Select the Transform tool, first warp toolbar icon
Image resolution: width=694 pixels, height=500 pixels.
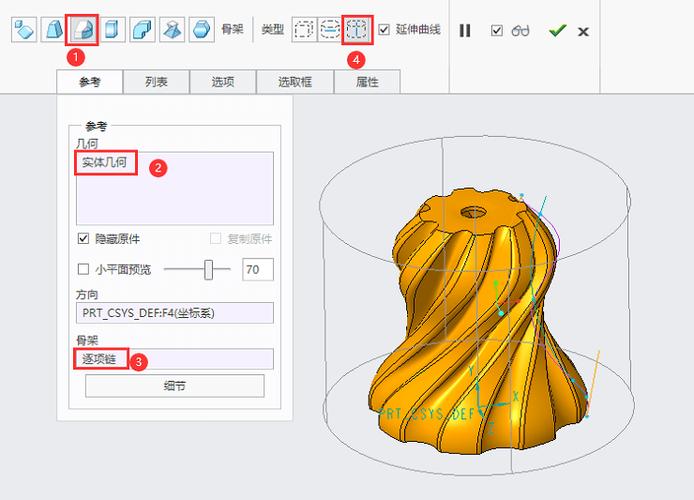pos(24,30)
